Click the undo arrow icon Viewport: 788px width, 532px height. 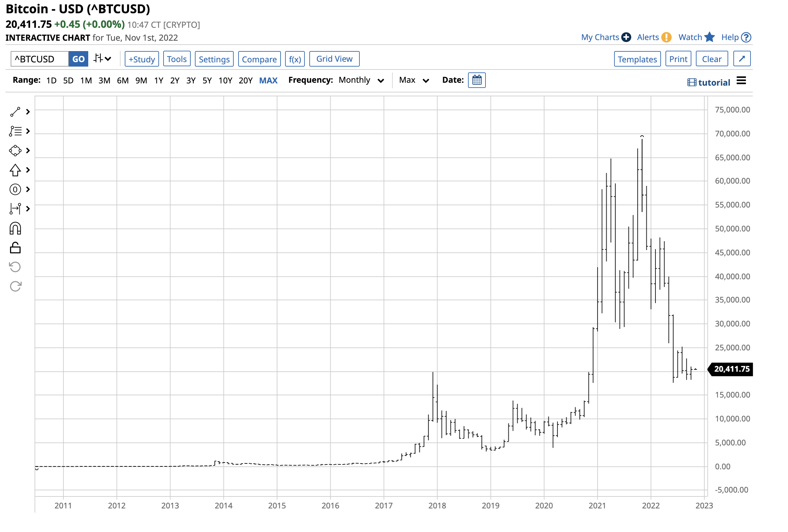tap(15, 267)
